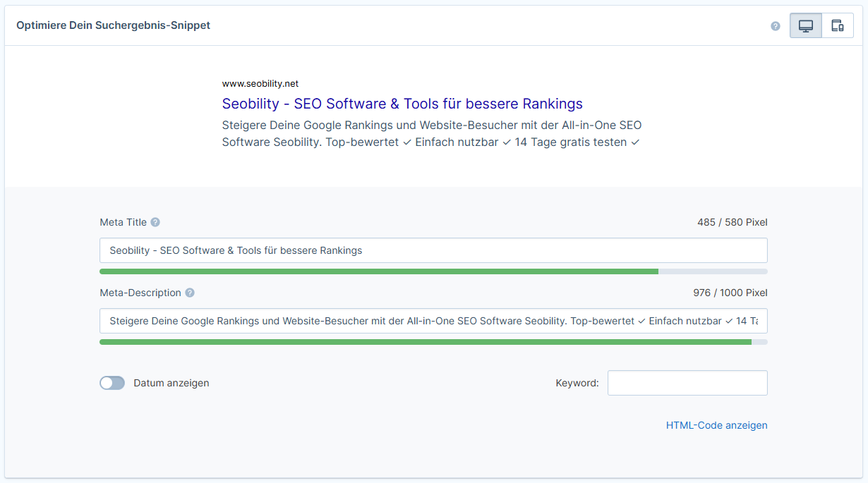Switch to desktop preview icon
This screenshot has width=868, height=483.
tap(806, 25)
